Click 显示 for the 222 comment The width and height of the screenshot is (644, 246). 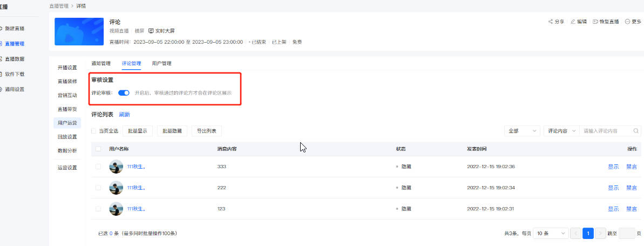[613, 188]
